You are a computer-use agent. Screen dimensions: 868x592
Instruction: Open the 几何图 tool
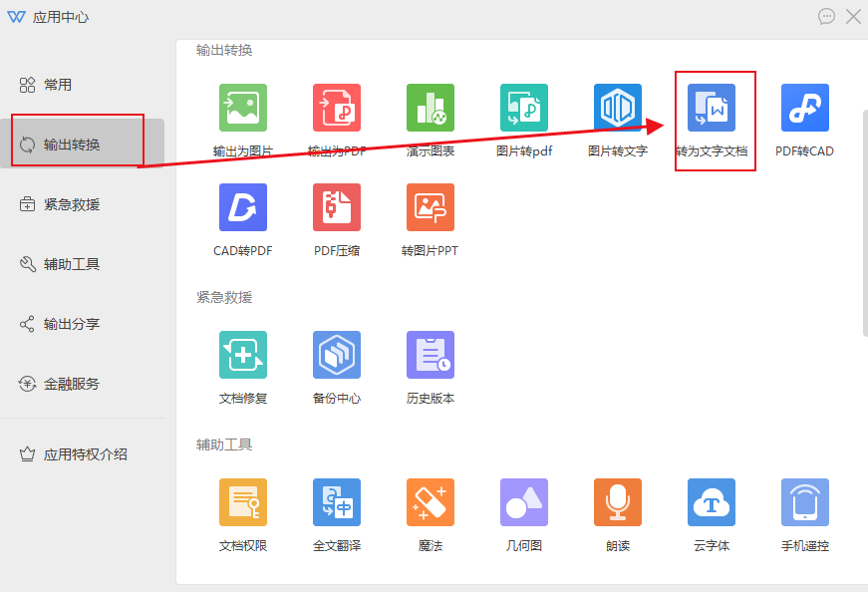click(x=523, y=502)
